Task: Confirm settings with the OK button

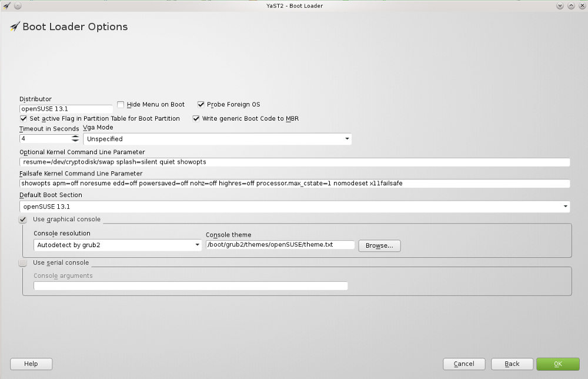Action: tap(558, 364)
